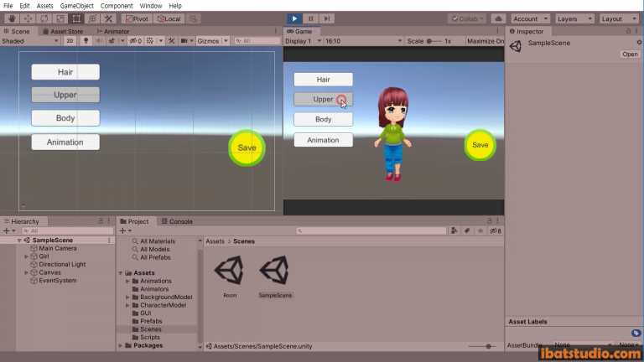This screenshot has width=644, height=362.
Task: Select the Room scene asset thumbnail
Action: click(x=230, y=271)
